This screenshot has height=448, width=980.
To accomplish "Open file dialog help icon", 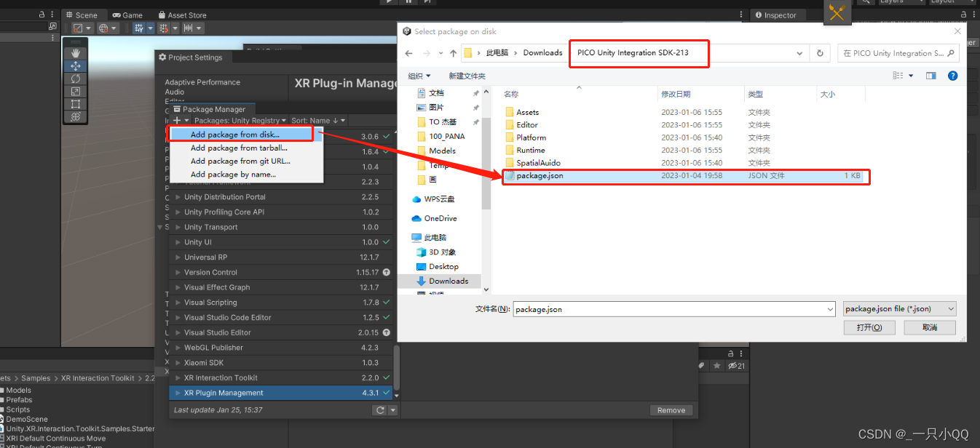I will coord(952,76).
